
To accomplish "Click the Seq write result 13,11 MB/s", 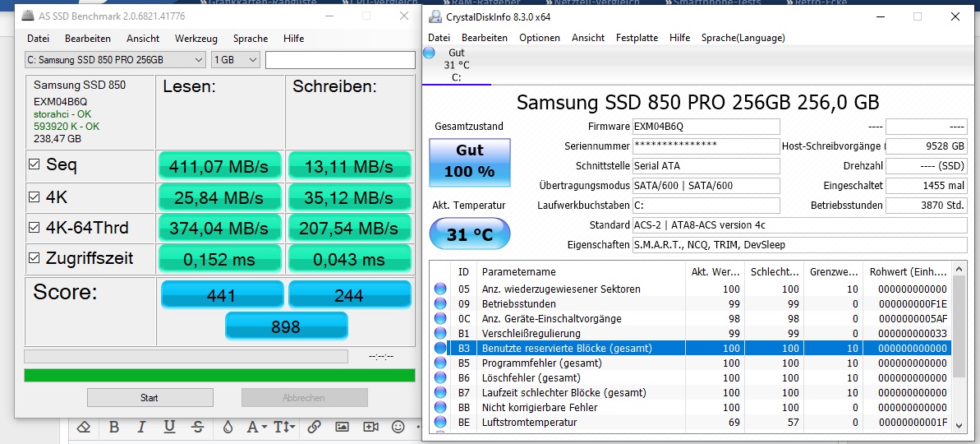I will 349,166.
